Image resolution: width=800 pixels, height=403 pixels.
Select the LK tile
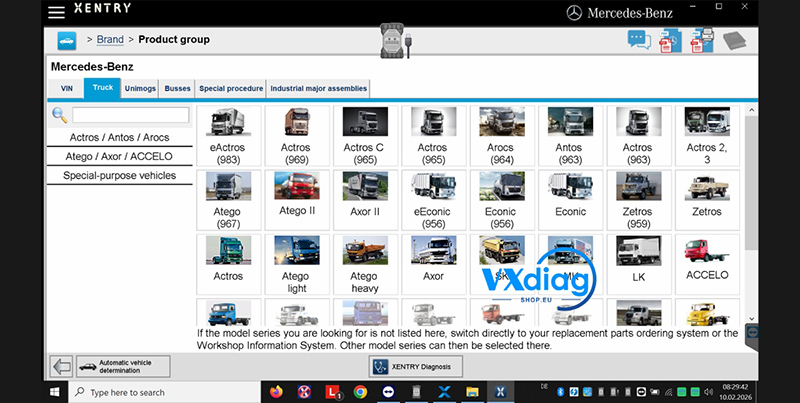point(639,264)
